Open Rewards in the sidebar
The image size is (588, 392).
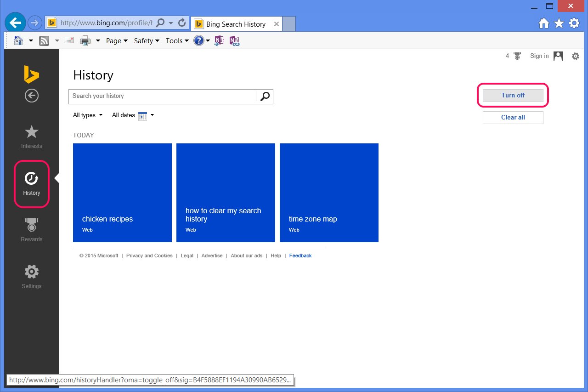pyautogui.click(x=31, y=230)
